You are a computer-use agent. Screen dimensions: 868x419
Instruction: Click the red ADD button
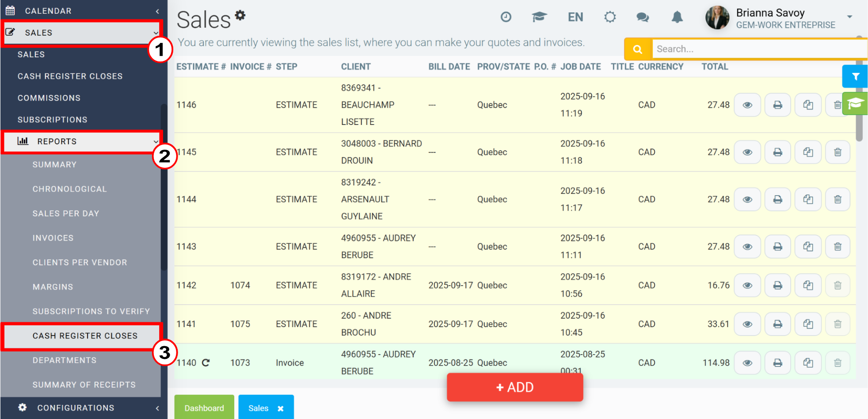pos(515,387)
